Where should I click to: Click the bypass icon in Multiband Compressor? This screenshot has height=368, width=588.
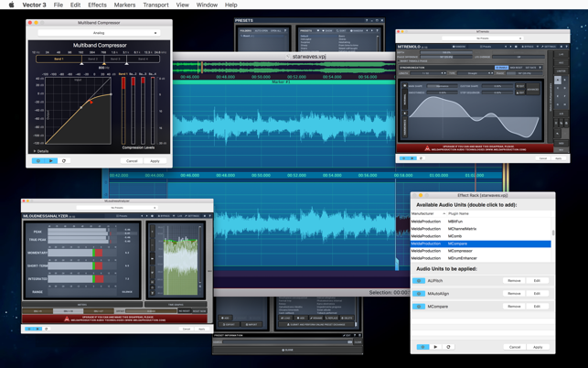click(x=38, y=161)
